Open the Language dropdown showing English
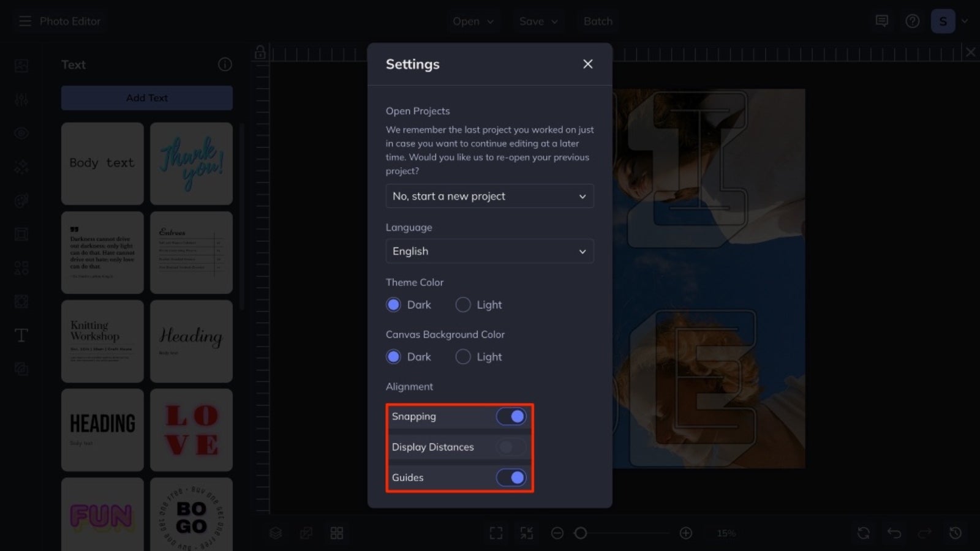 tap(489, 251)
